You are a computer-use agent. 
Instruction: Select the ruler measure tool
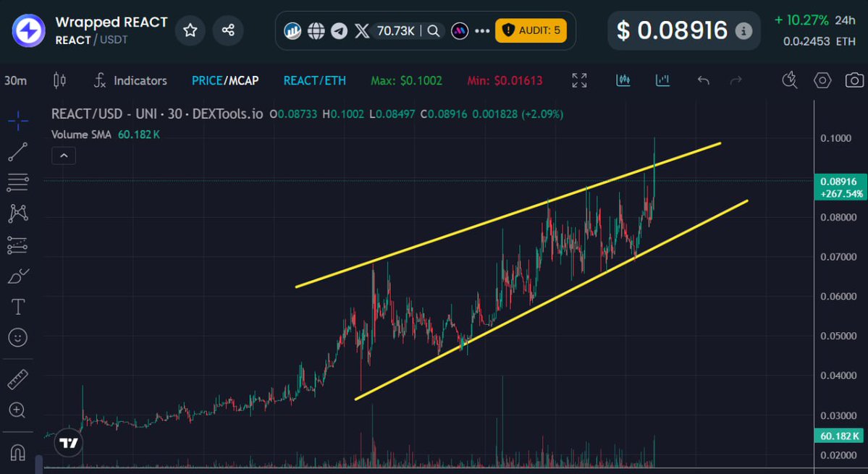click(x=17, y=379)
